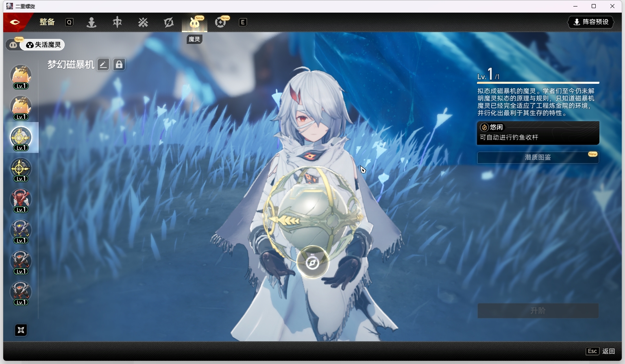Open the flower-shaped filter icon at bottom left
The width and height of the screenshot is (625, 364).
pos(21,330)
